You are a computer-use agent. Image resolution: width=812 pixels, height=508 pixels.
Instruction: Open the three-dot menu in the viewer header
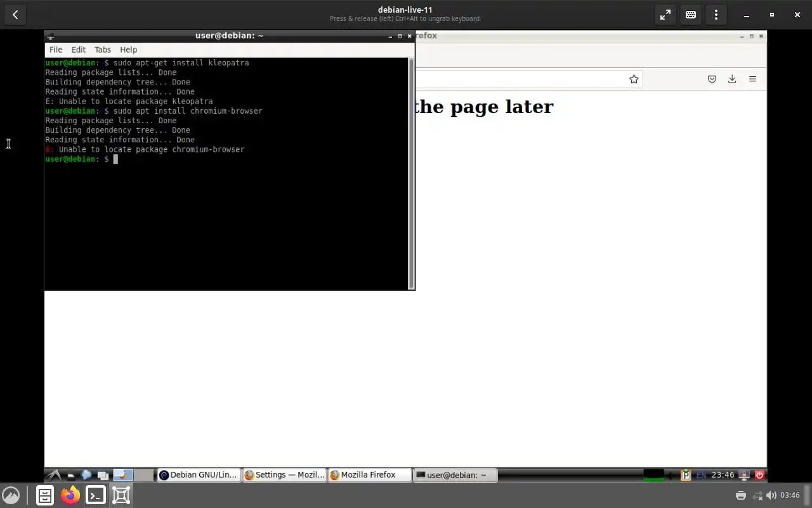tap(716, 15)
